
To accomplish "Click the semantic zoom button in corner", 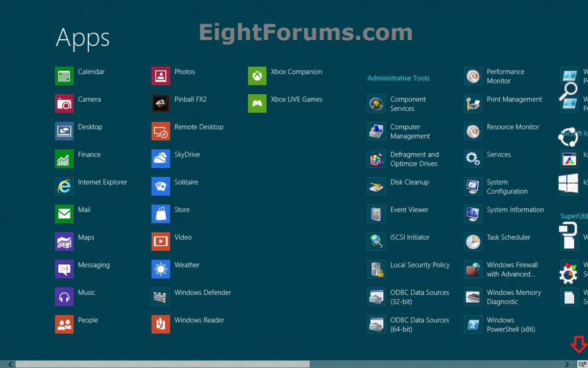I will coord(582,364).
